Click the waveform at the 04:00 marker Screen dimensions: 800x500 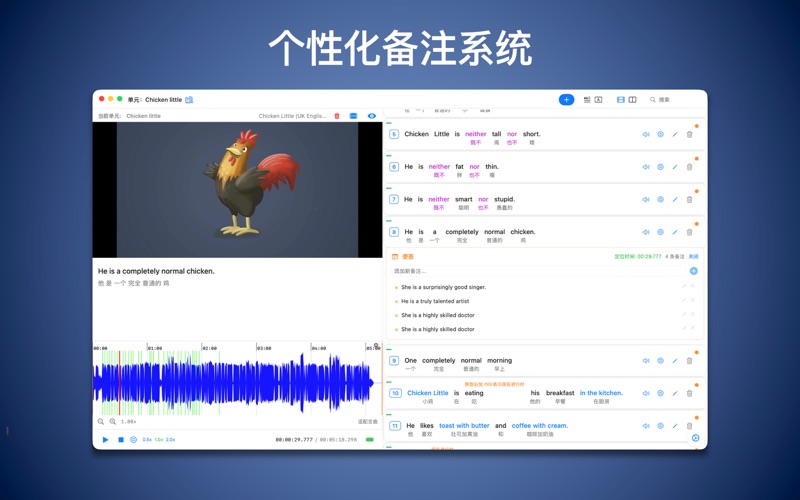[x=311, y=383]
